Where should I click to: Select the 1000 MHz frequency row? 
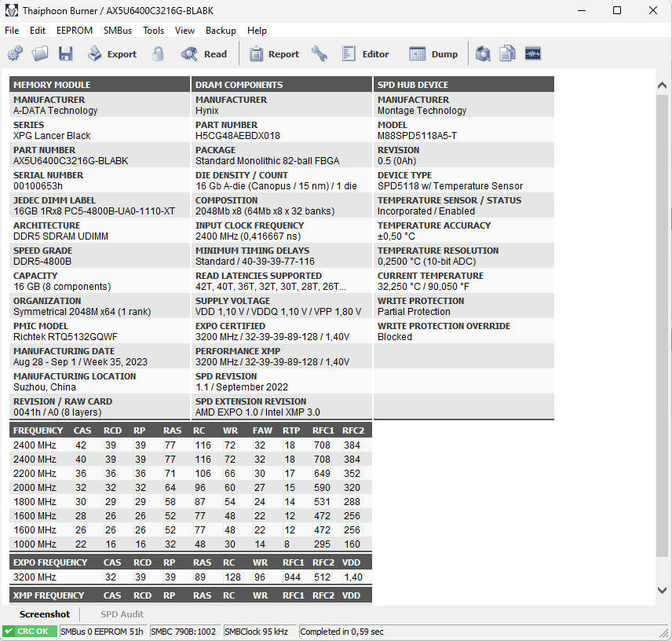point(190,544)
